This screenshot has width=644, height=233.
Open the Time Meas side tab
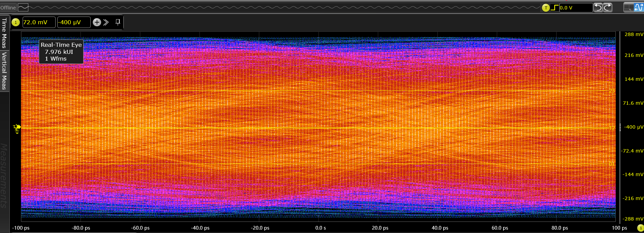[x=4, y=33]
